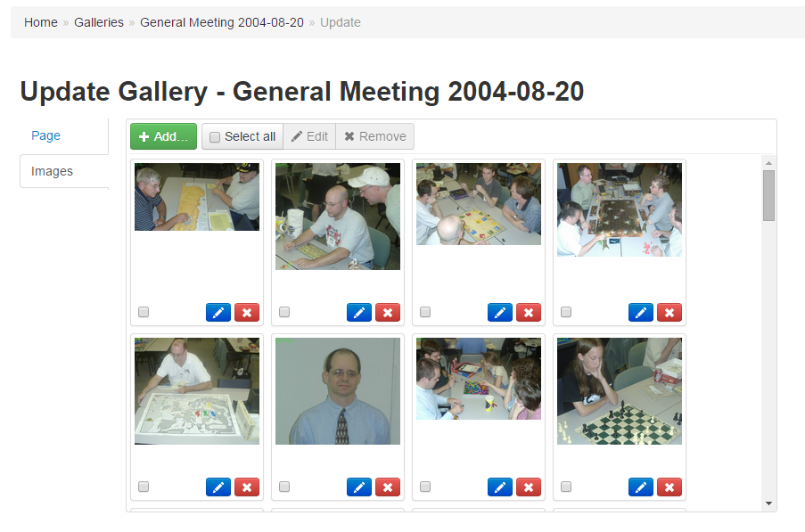
Task: Delete the chess girl photo
Action: click(x=669, y=487)
